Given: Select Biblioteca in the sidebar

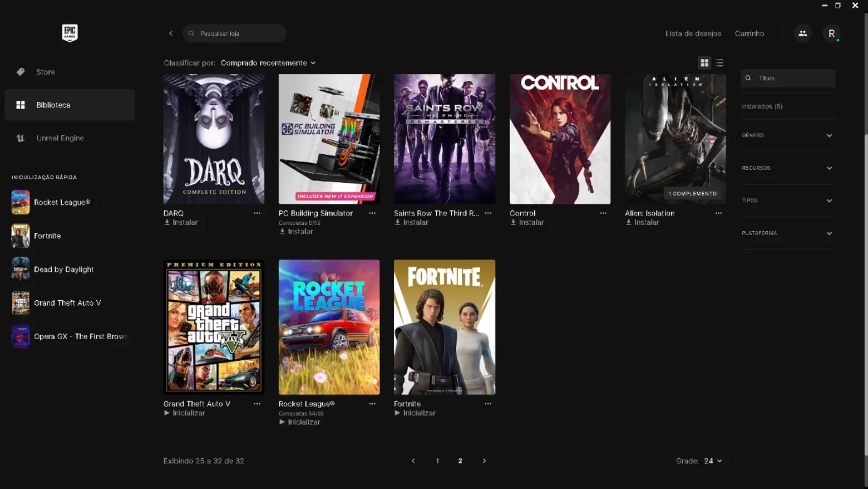Looking at the screenshot, I should tap(70, 105).
